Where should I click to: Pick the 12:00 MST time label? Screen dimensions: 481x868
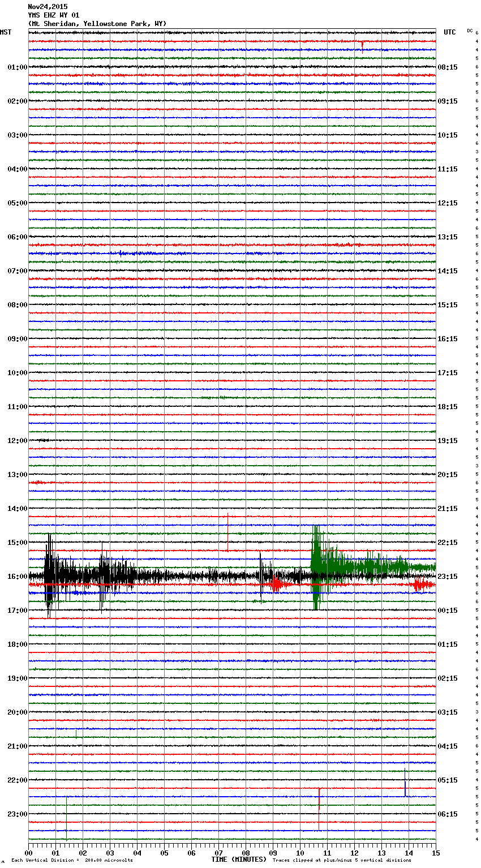point(17,441)
